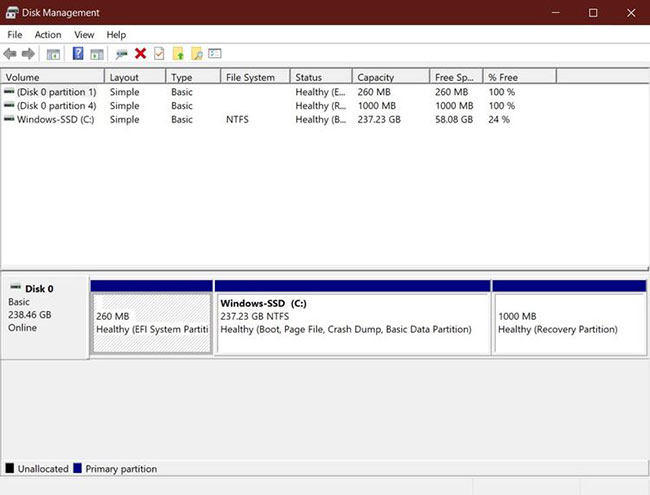Select the 1000 MB Recovery Partition block

tap(568, 322)
